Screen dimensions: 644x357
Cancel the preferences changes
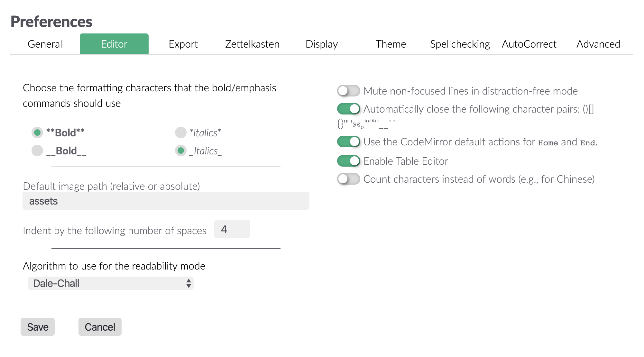[100, 327]
